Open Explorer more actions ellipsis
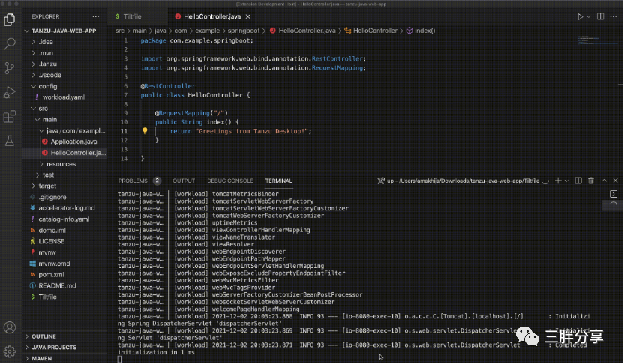Viewport: 624px width, 364px height. point(96,16)
